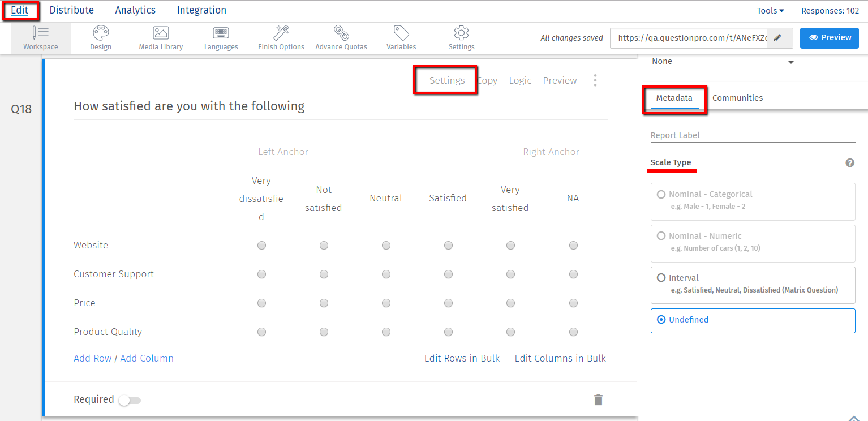This screenshot has width=868, height=421.
Task: Delete question Q18 using trash icon
Action: point(598,399)
